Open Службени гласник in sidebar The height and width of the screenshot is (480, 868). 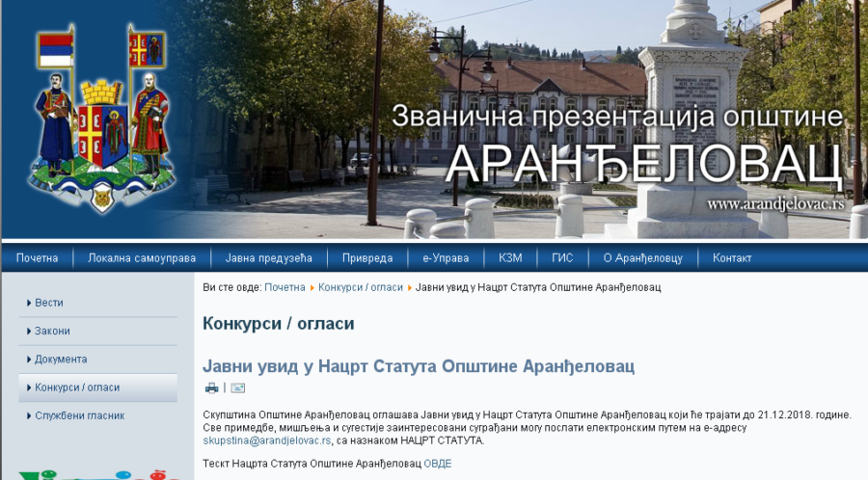pyautogui.click(x=79, y=415)
